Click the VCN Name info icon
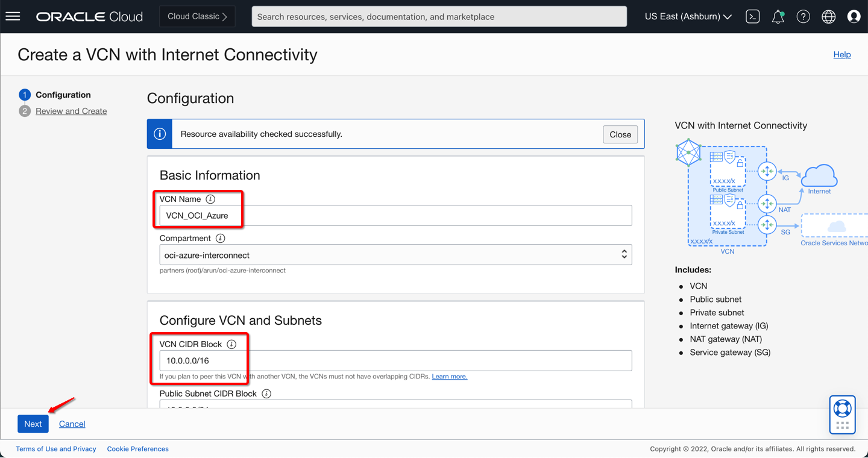868x458 pixels. 210,199
